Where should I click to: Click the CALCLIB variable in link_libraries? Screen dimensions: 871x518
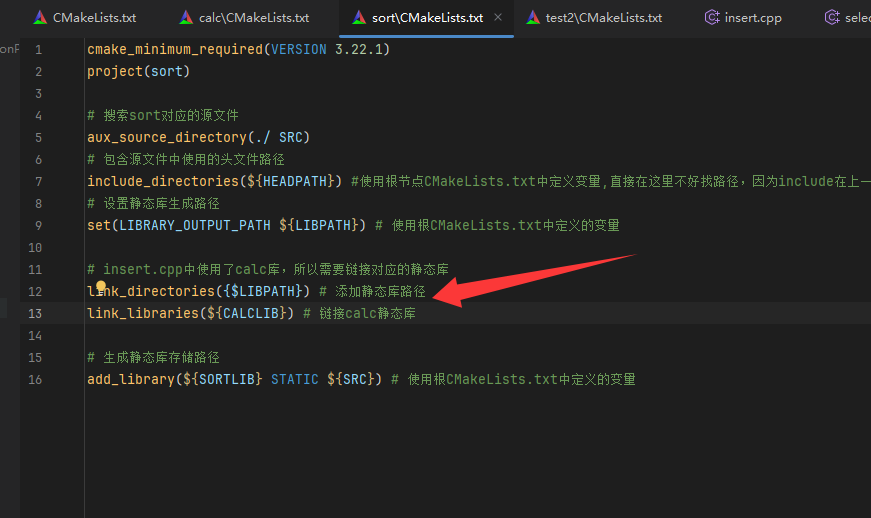(x=252, y=314)
